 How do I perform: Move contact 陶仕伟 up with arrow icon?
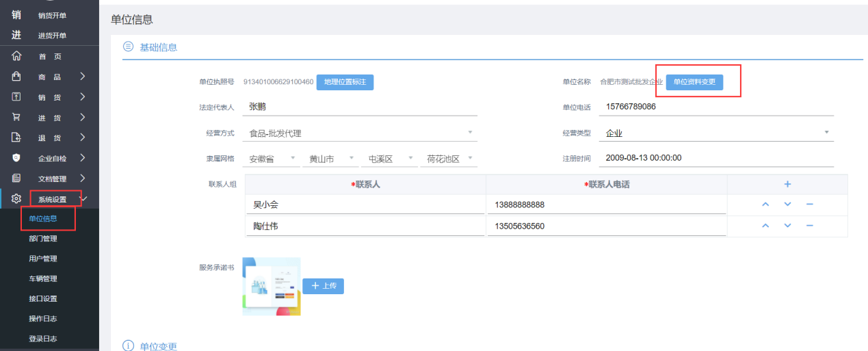[765, 226]
